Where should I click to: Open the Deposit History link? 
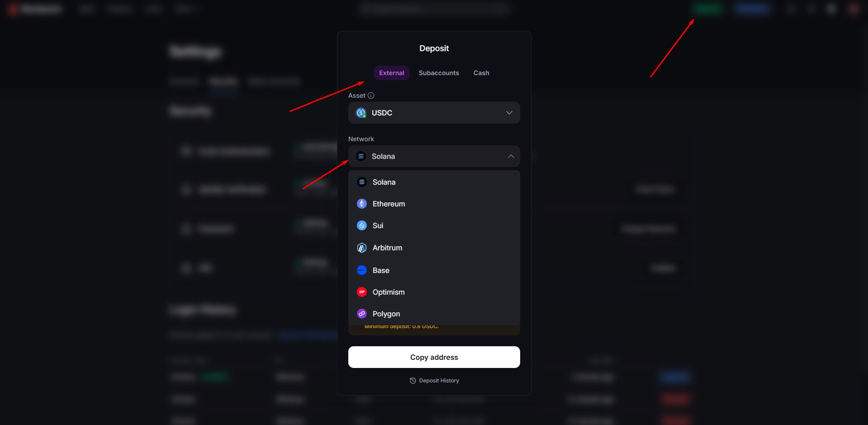pyautogui.click(x=439, y=381)
